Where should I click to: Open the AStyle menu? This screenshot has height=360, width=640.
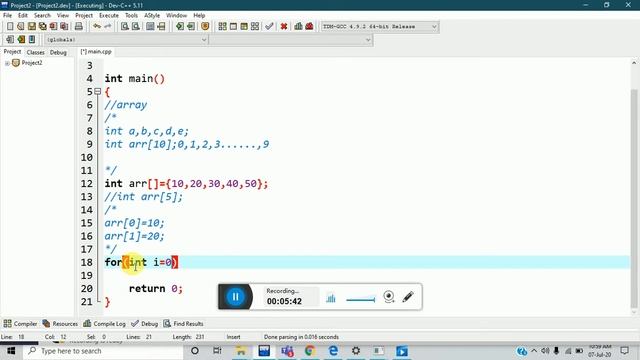tap(152, 16)
